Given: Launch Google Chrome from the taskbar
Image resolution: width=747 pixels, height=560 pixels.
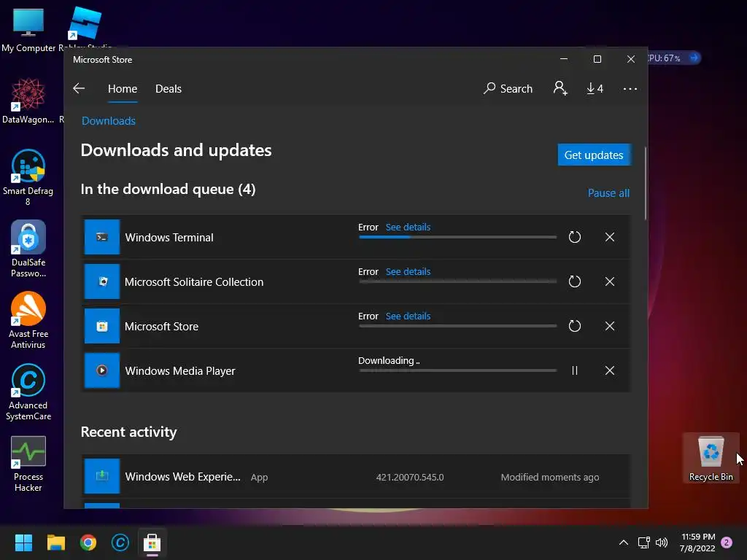Looking at the screenshot, I should click(88, 542).
